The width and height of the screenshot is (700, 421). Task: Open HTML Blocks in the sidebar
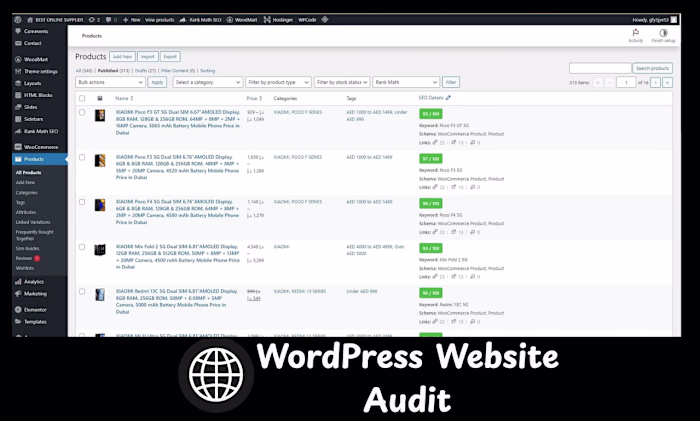38,95
